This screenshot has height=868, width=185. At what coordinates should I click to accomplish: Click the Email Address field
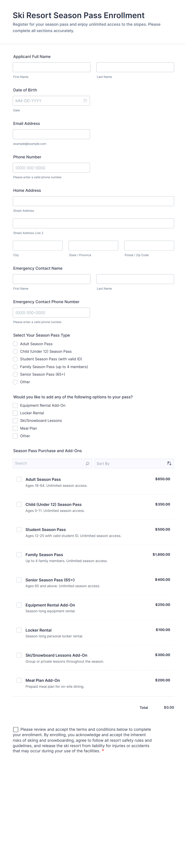pyautogui.click(x=51, y=134)
